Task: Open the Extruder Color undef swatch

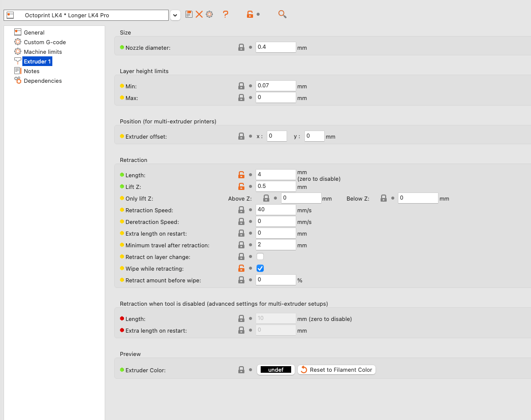Action: pyautogui.click(x=275, y=370)
